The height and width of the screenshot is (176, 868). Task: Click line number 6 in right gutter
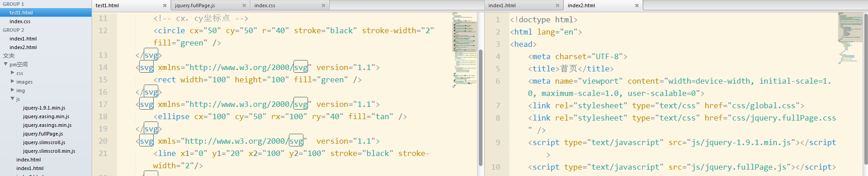(498, 81)
